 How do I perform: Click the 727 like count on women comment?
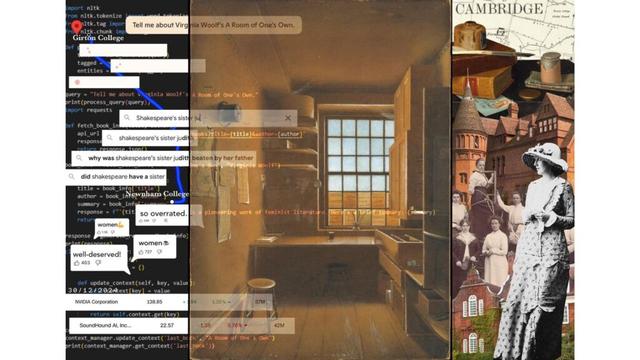[148, 252]
